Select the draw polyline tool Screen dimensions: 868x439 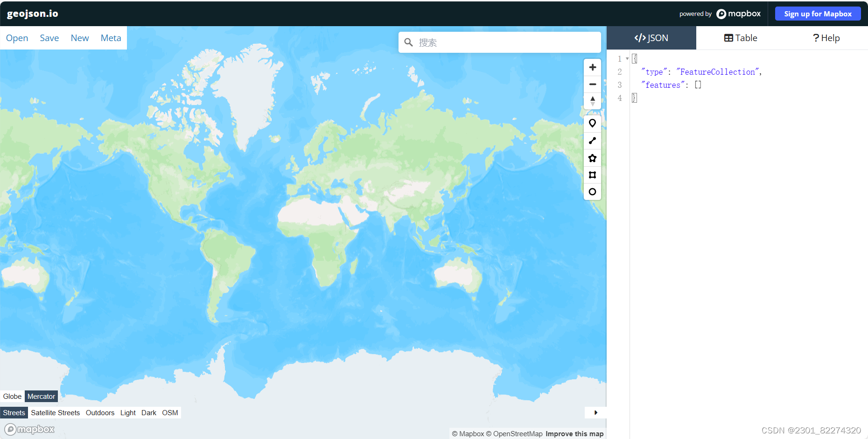pos(592,141)
